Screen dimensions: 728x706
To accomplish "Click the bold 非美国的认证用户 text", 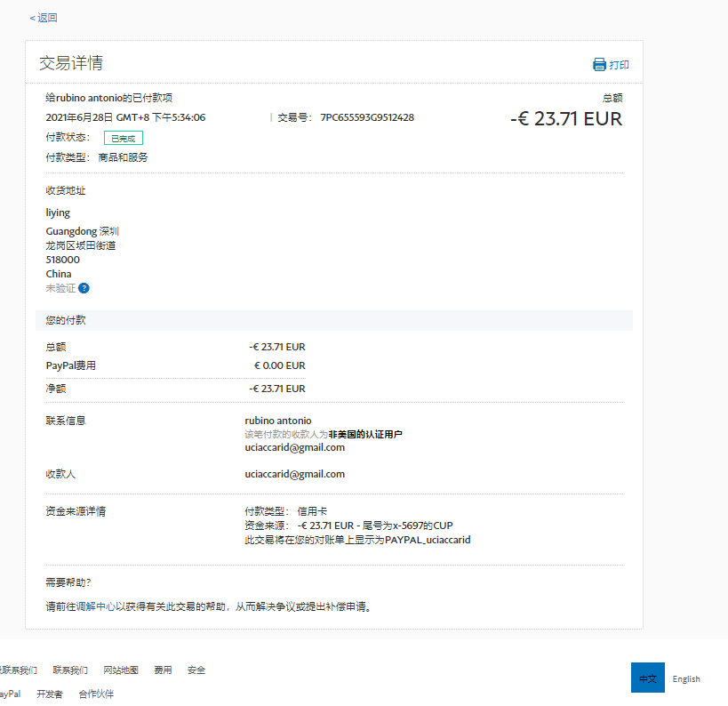I will (364, 435).
